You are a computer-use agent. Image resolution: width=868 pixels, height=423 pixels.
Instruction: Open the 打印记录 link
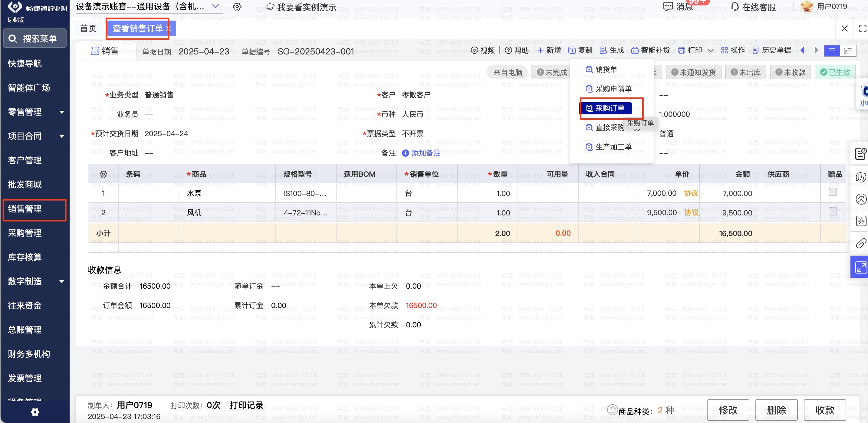point(246,405)
